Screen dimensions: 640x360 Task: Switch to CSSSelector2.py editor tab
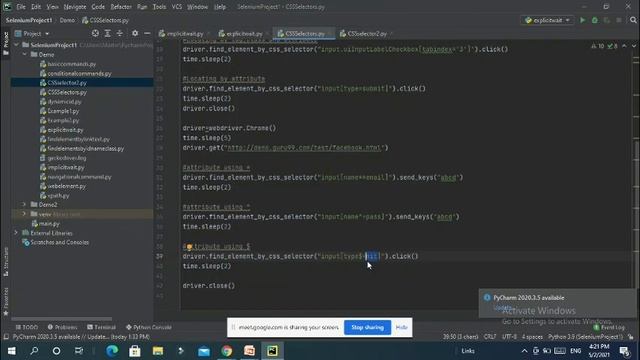tap(367, 33)
